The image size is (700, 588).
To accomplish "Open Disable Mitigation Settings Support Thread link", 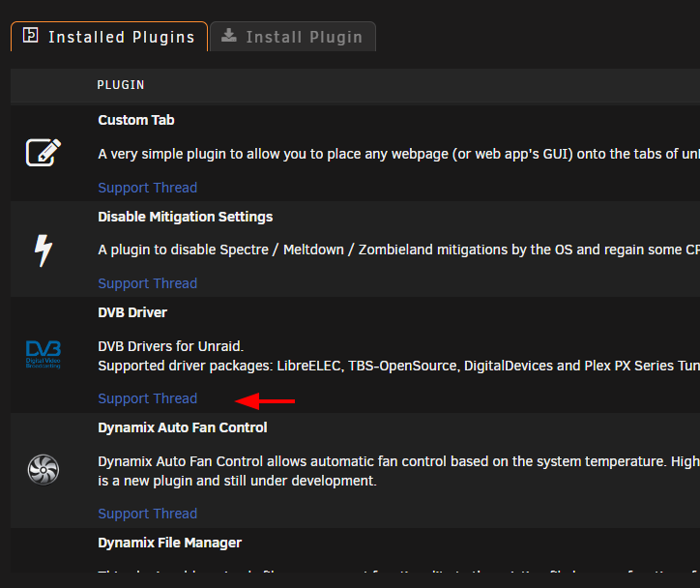I will click(148, 283).
